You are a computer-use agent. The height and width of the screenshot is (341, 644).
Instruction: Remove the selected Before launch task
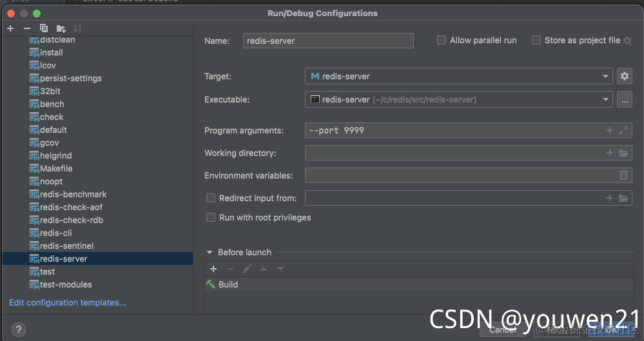[230, 269]
